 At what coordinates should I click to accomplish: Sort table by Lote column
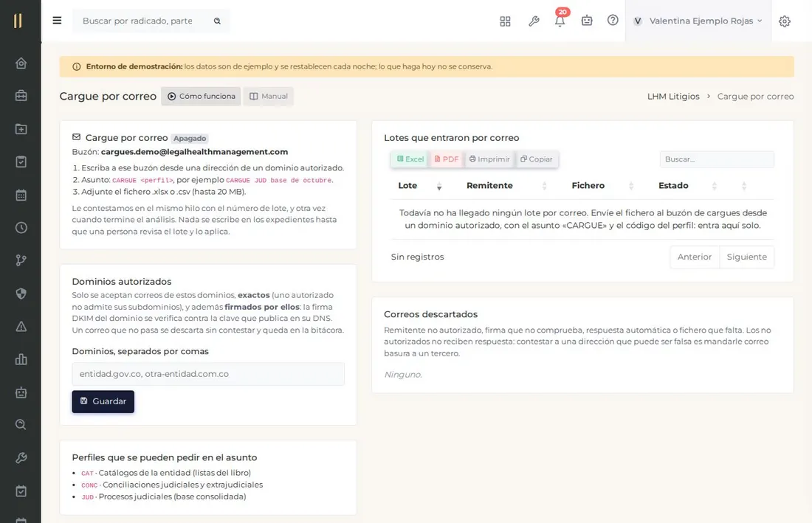click(419, 186)
